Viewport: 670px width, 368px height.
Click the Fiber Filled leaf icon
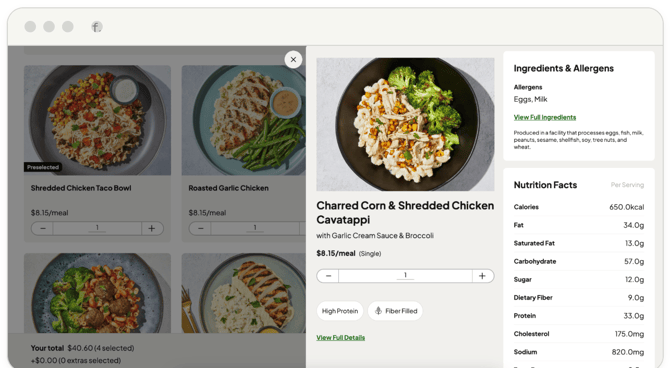(378, 311)
